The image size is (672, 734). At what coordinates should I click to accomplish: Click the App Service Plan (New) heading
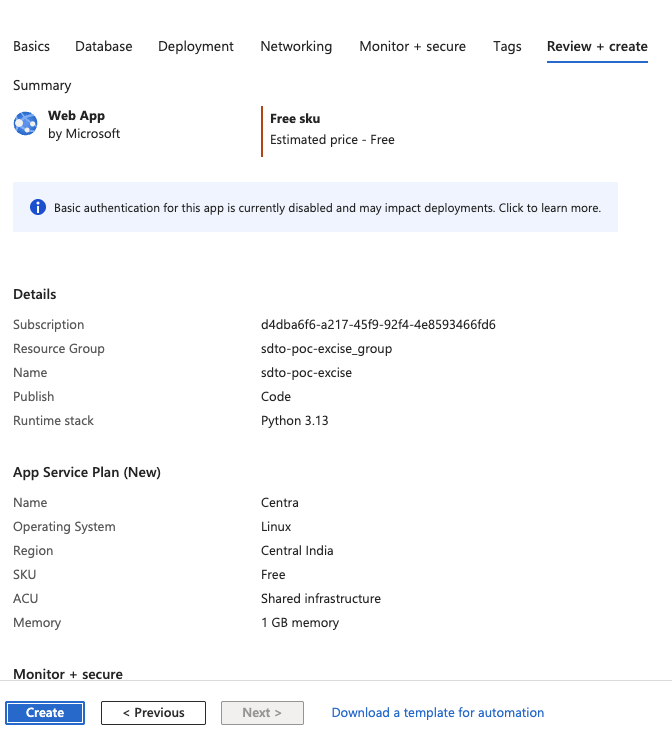(x=87, y=472)
